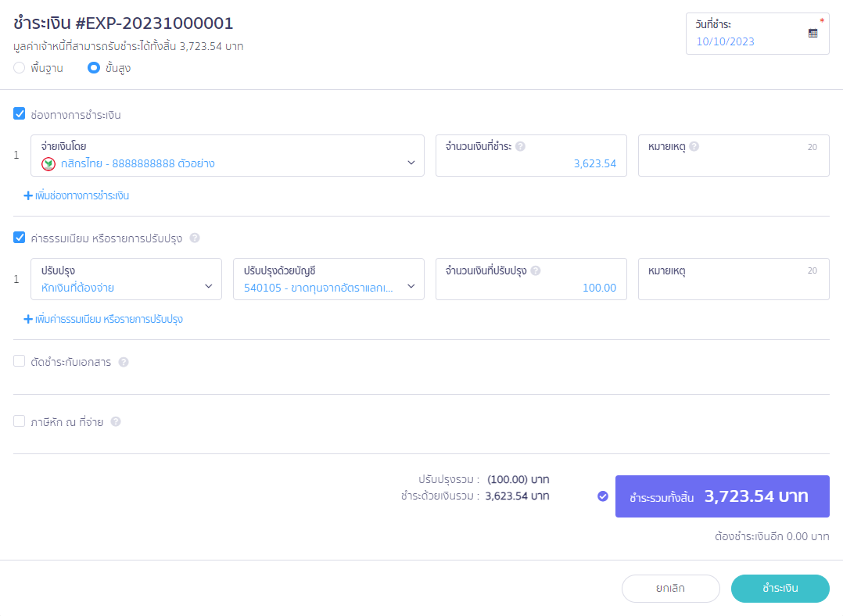Open the ปรับปรุงด้วยบัญชี account dropdown
The height and width of the screenshot is (616, 843).
328,279
